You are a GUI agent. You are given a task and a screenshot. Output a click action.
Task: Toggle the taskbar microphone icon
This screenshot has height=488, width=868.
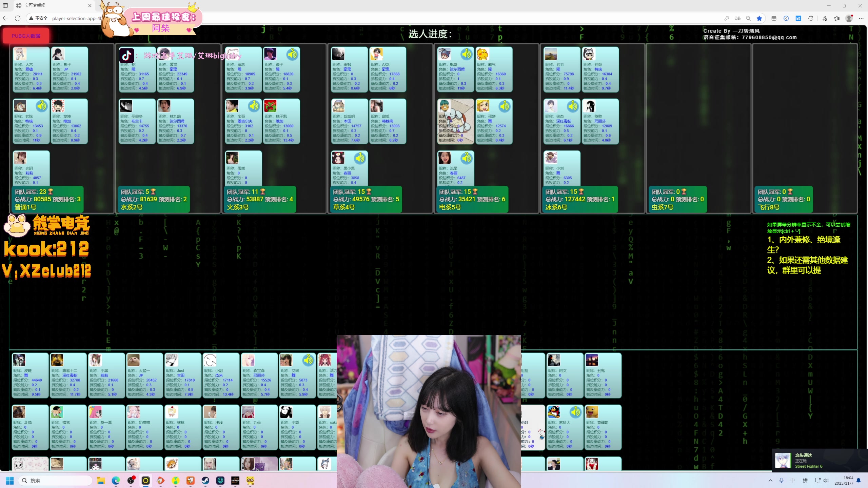tap(781, 481)
